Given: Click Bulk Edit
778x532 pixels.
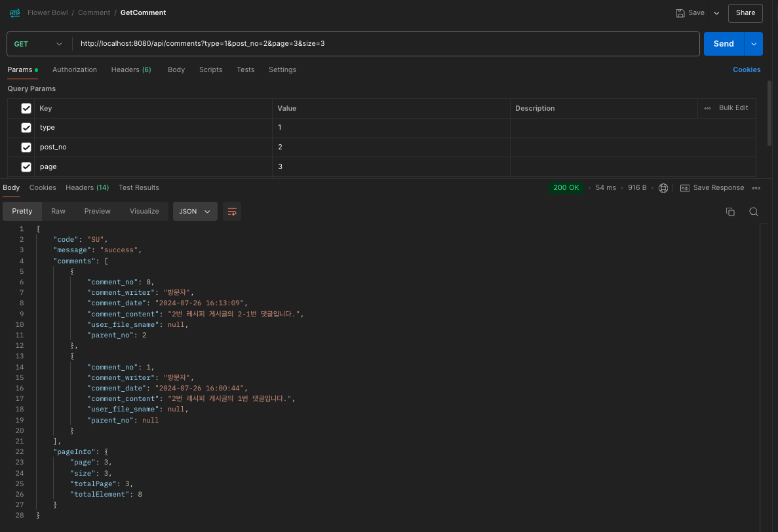Looking at the screenshot, I should [733, 107].
